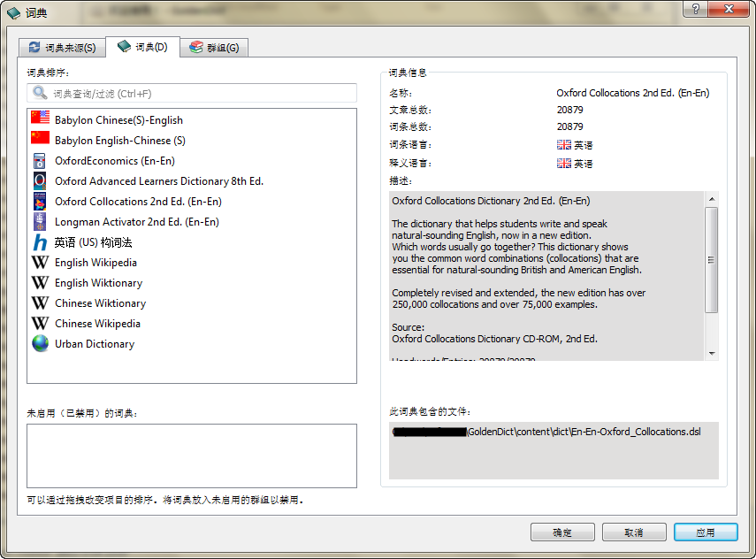Click the OxfordEconomics dictionary icon
This screenshot has width=756, height=559.
40,161
